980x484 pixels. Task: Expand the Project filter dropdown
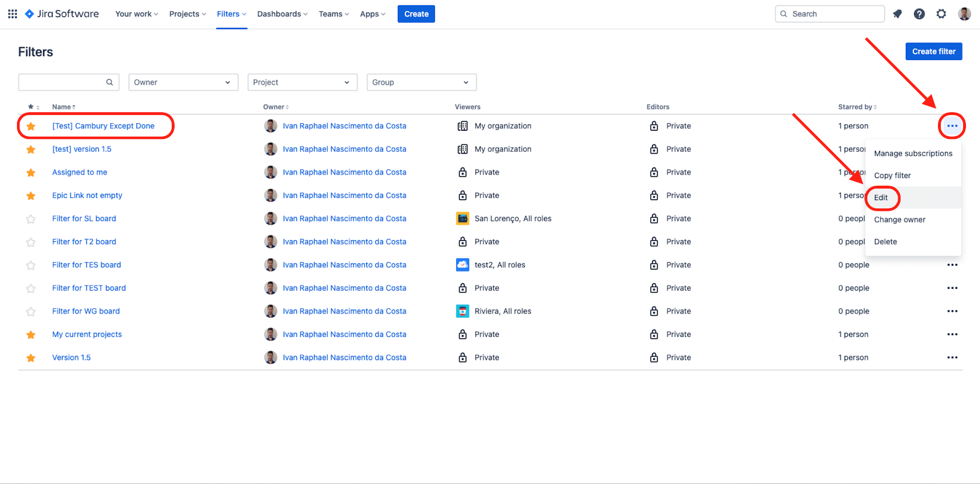pyautogui.click(x=302, y=82)
